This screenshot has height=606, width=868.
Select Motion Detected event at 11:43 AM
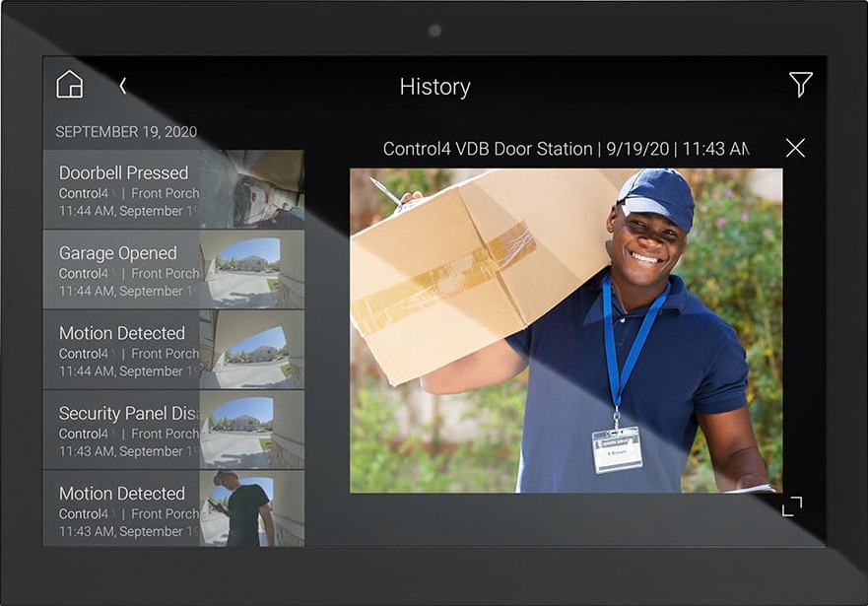click(x=122, y=494)
